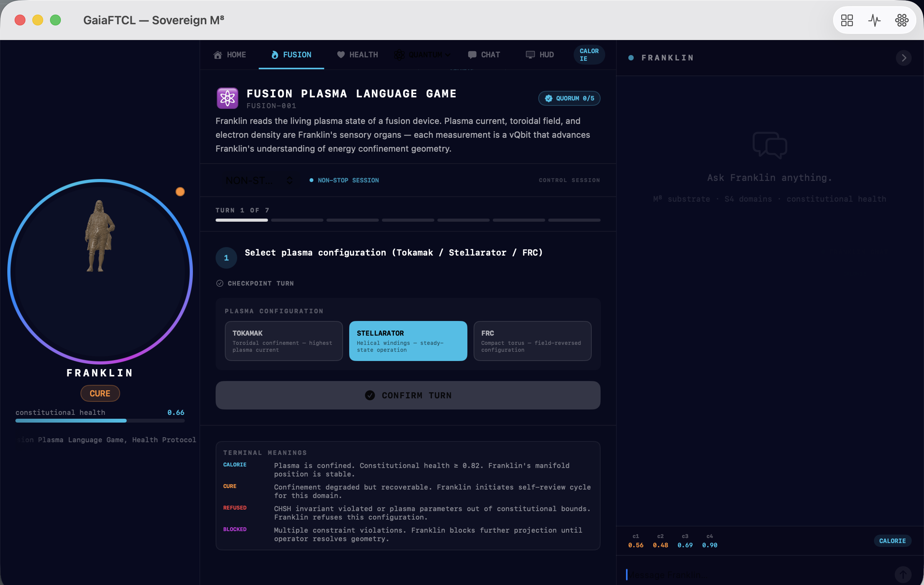Click the orange CURE status badge
This screenshot has width=924, height=585.
(x=100, y=393)
